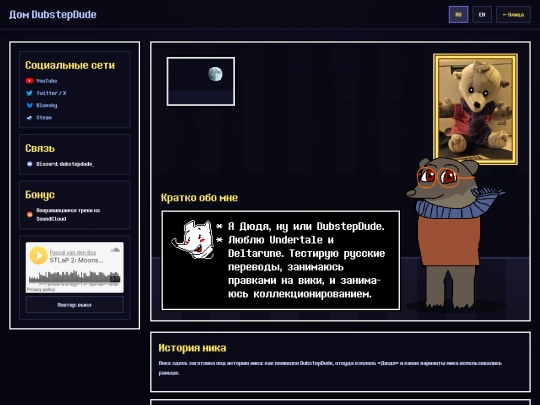Screen dimensions: 540x405
Task: Open the Steam profile link
Action: point(44,118)
